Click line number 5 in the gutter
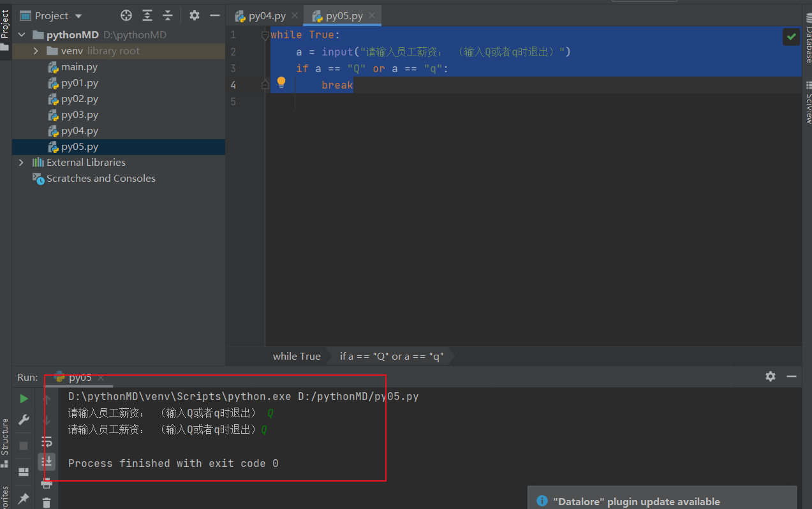This screenshot has height=509, width=812. coord(233,101)
